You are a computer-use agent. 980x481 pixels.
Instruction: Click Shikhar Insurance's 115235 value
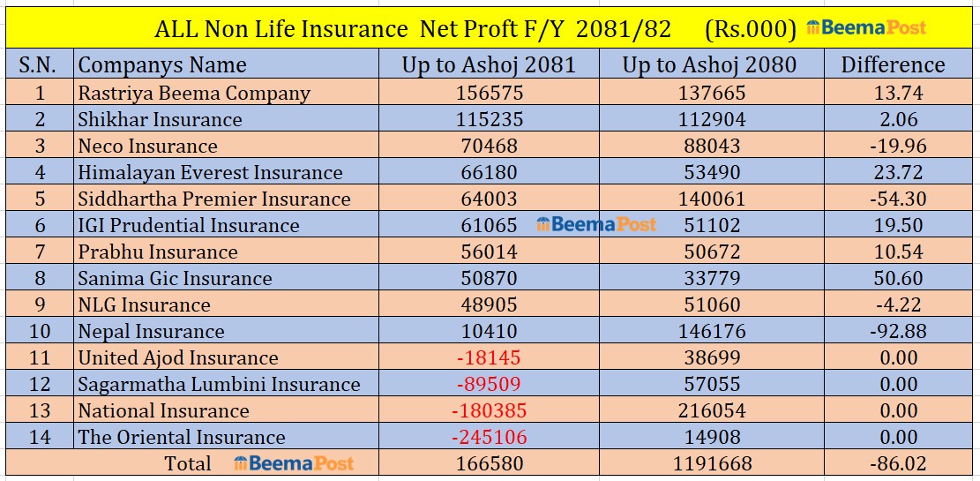pyautogui.click(x=487, y=119)
